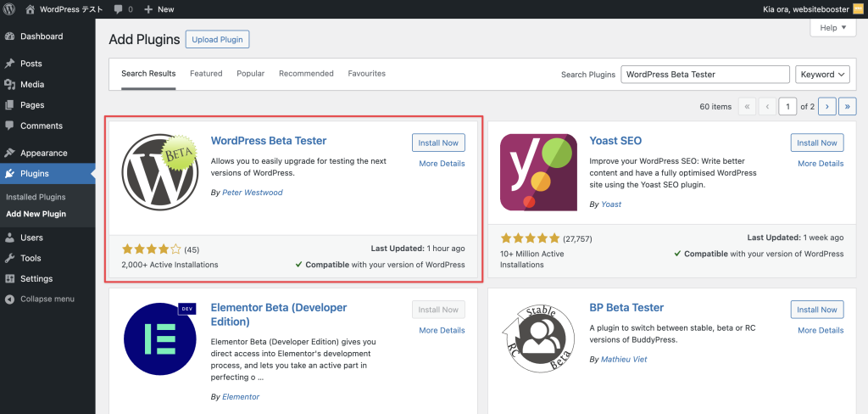
Task: Switch to the Recommended tab
Action: [306, 74]
